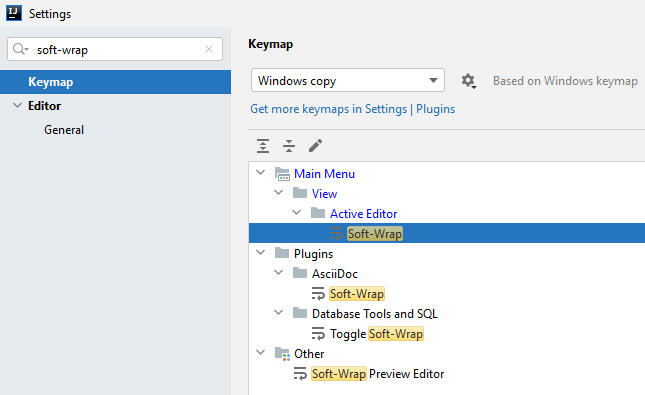Image resolution: width=645 pixels, height=395 pixels.
Task: Select Database Tools and SQL label
Action: (x=374, y=314)
